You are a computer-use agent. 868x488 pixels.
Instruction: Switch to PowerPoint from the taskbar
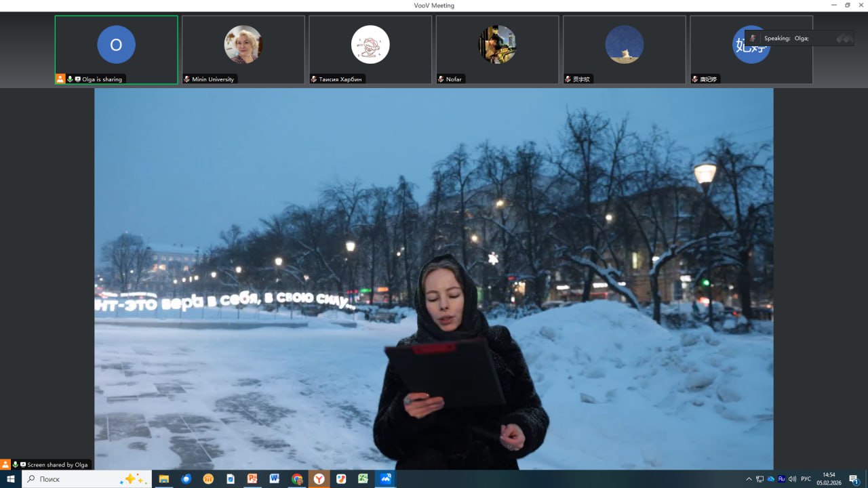(252, 479)
